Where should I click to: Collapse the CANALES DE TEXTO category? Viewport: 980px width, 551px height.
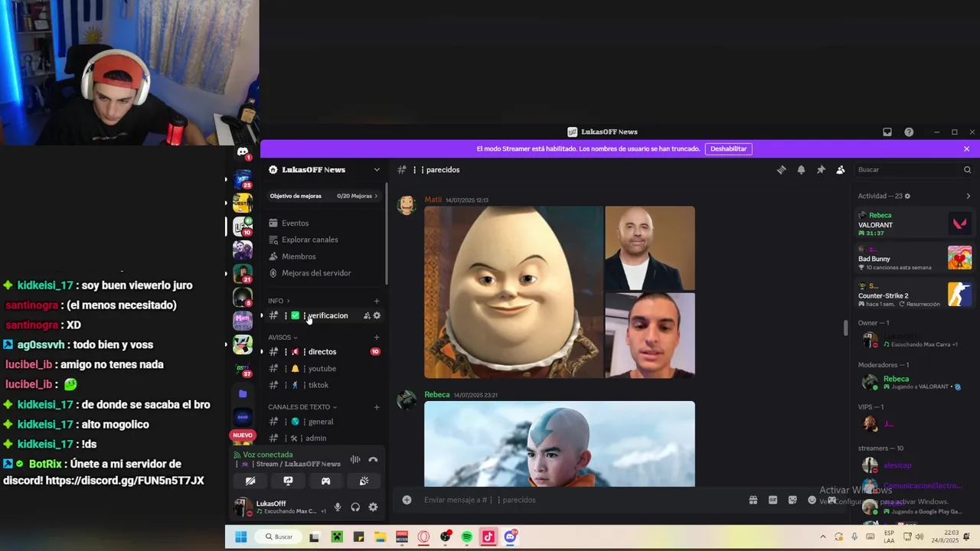pos(302,407)
